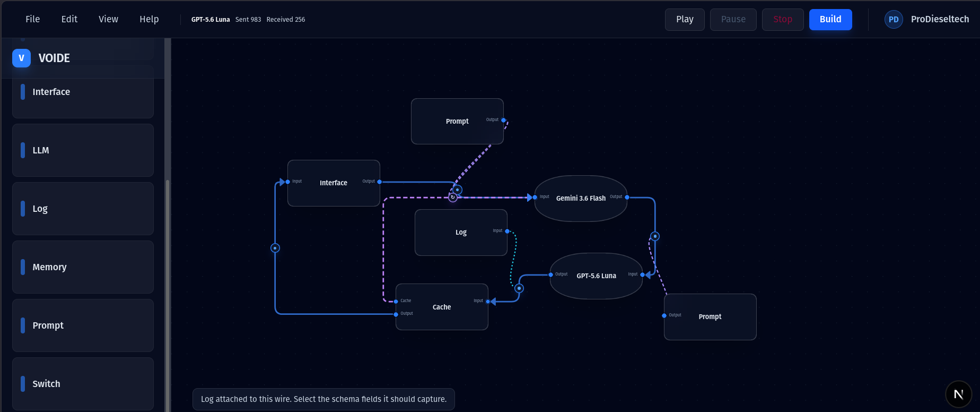
Task: Click the Log node Input port
Action: click(x=507, y=231)
